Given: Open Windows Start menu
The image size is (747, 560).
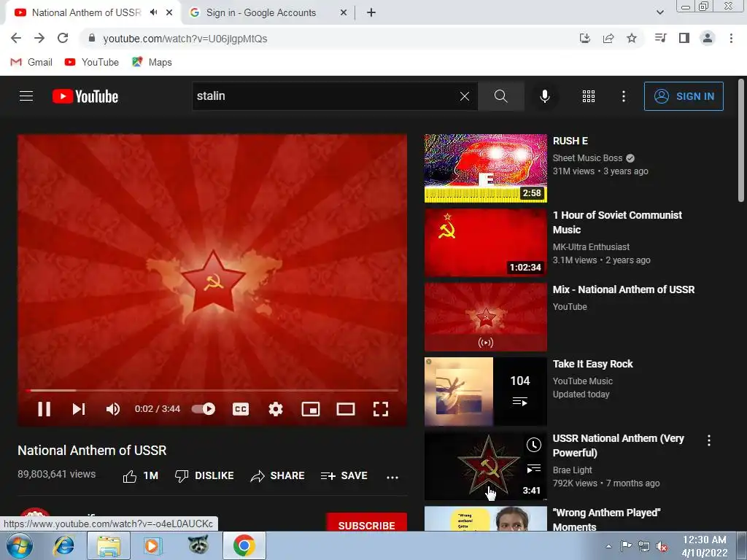Looking at the screenshot, I should click(19, 545).
